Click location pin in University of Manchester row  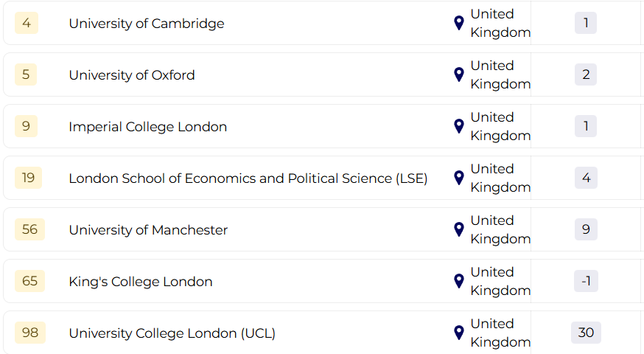(459, 229)
